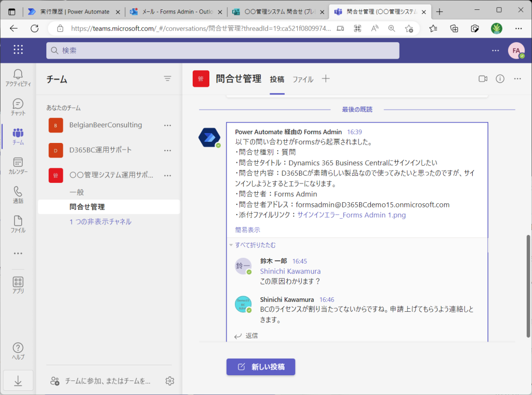This screenshot has width=532, height=395.
Task: Open サインインエラー_Forms Admin 1.png link
Action: coord(352,215)
